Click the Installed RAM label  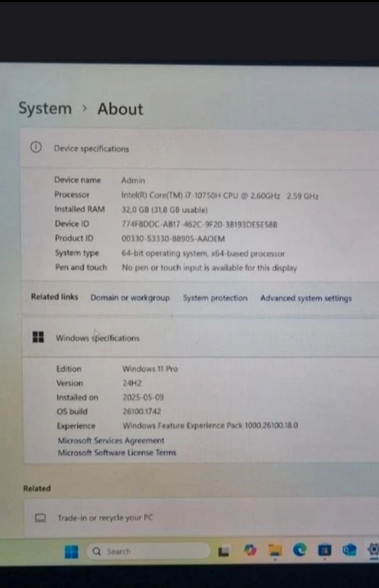pos(80,209)
